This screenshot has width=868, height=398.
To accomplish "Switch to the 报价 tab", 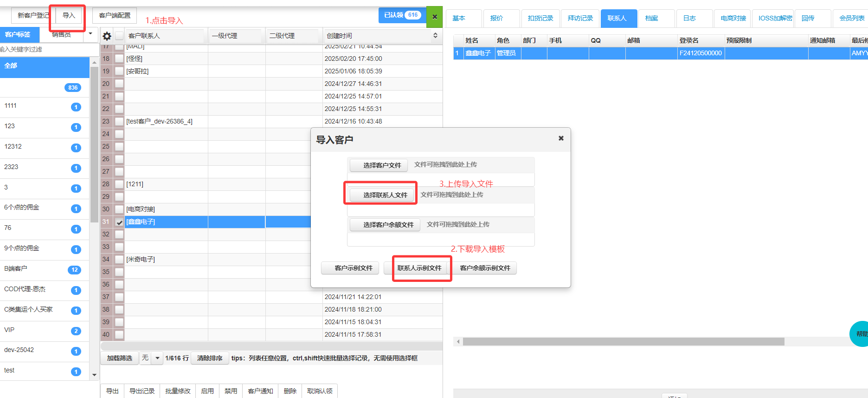I will (x=496, y=18).
